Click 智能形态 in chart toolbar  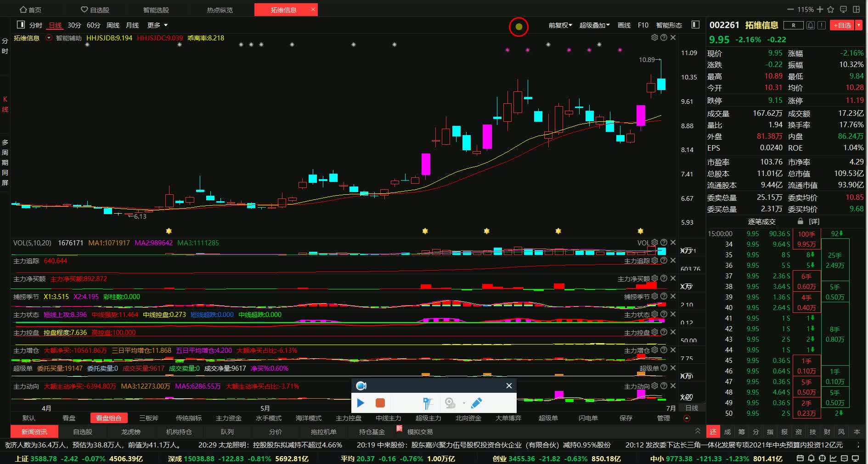669,25
